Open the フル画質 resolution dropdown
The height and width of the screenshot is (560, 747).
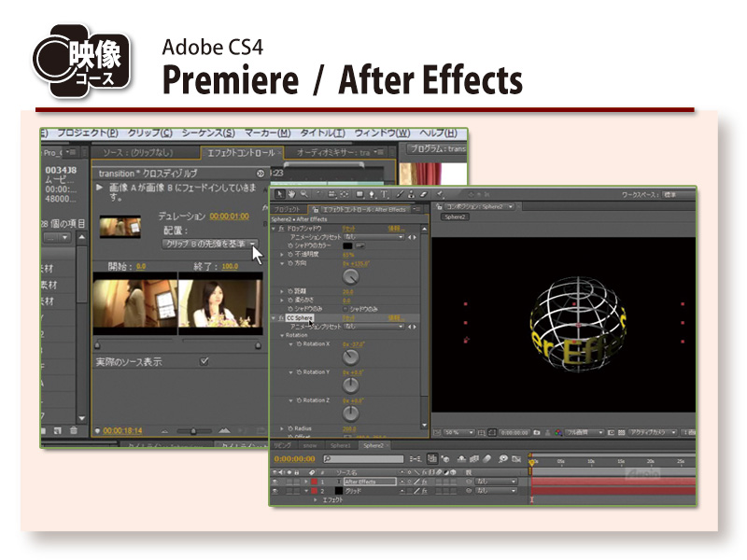585,432
